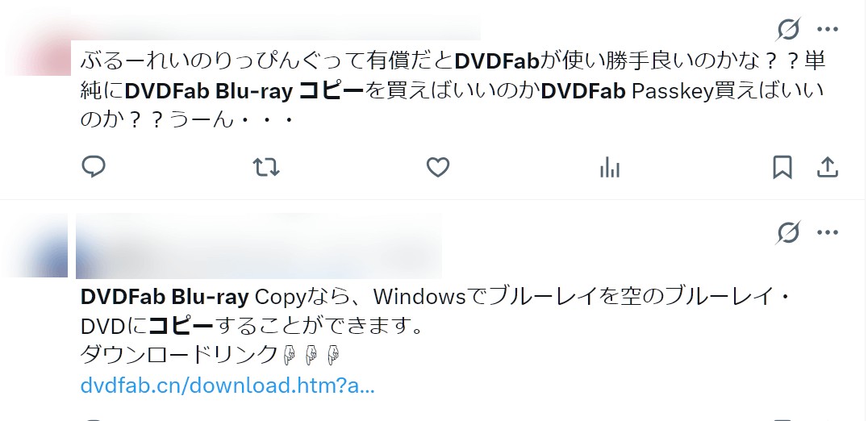Screen dimensions: 868x421
Task: Open the blurred blue profile avatar of second tweet
Action: (36, 246)
